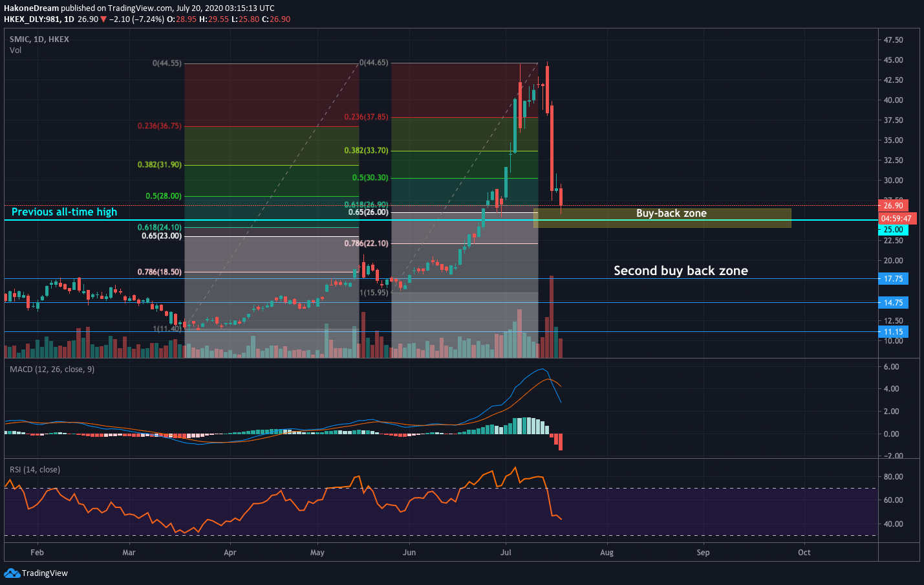This screenshot has height=585, width=924.
Task: Click the 0.65(26.00) Fibonacci level label
Action: coord(369,212)
